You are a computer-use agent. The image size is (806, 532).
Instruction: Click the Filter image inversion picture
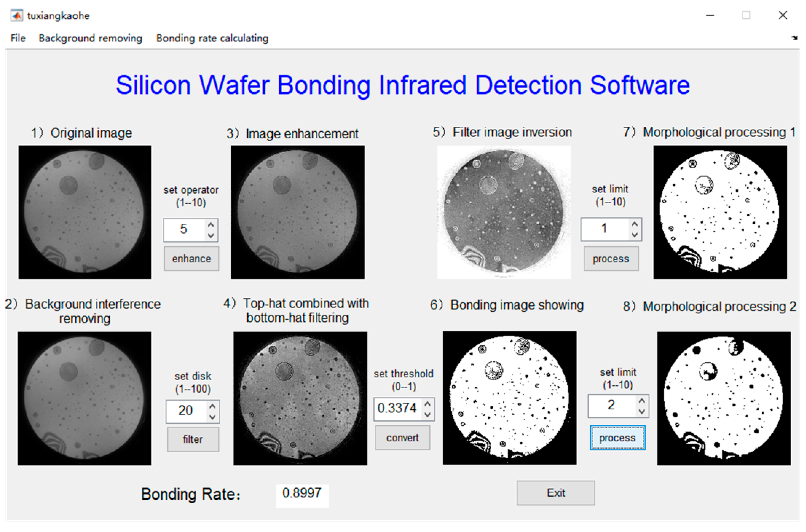[504, 212]
